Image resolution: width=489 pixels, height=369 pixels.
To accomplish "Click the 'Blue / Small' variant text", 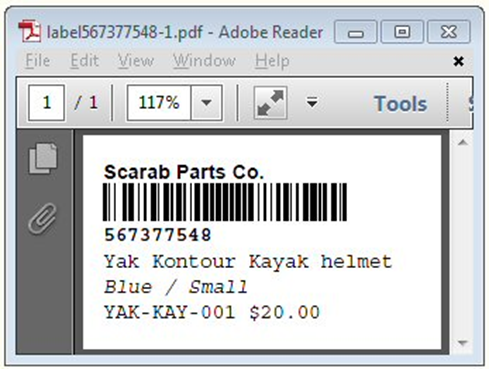I will click(176, 287).
